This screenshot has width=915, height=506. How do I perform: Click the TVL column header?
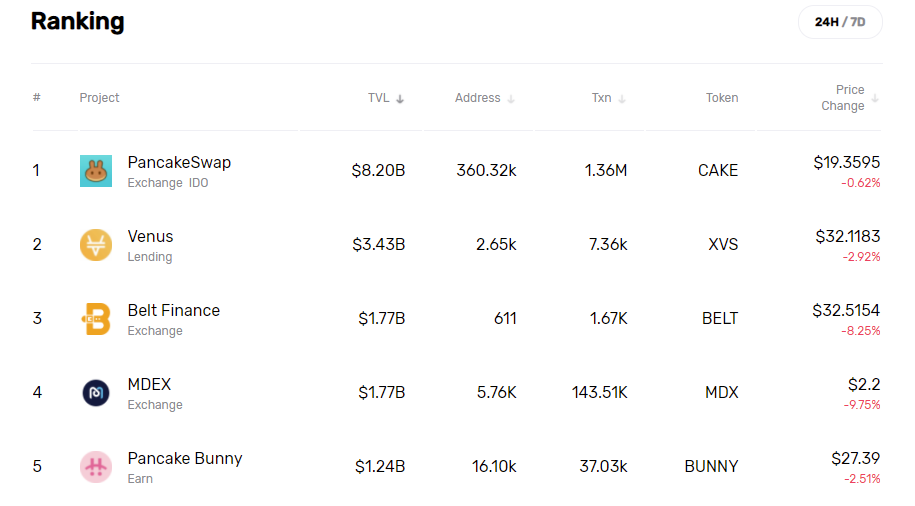378,98
